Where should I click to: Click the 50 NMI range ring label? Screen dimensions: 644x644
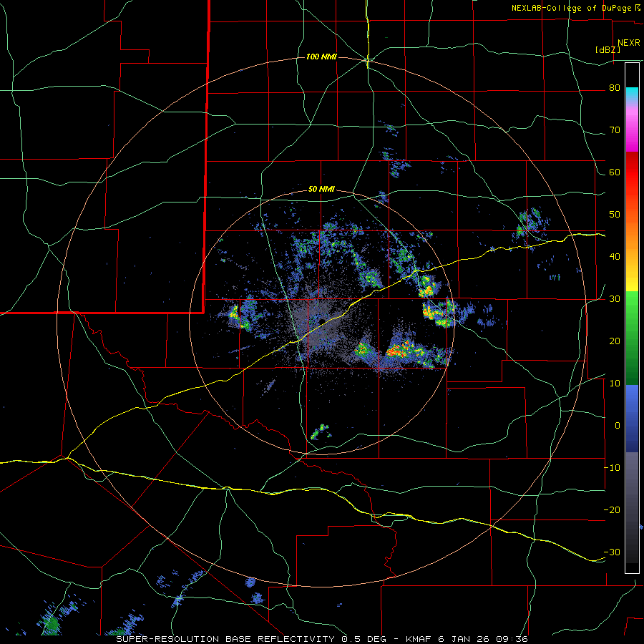pos(321,190)
